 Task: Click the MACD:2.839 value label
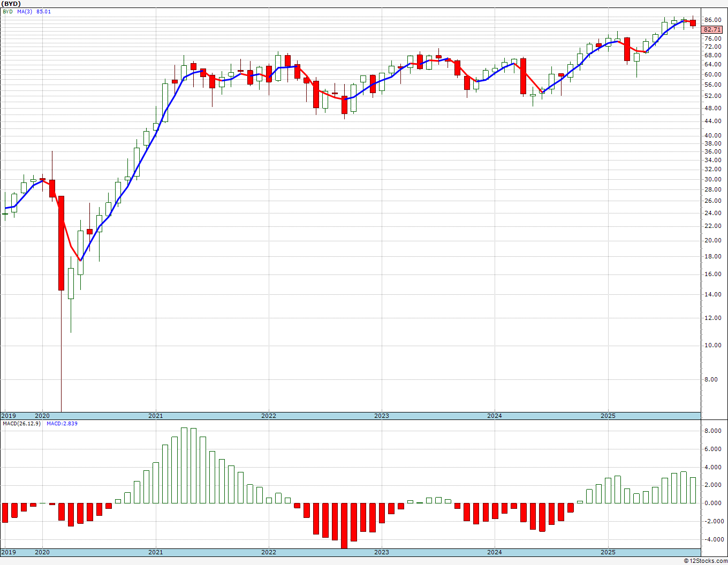(62, 424)
